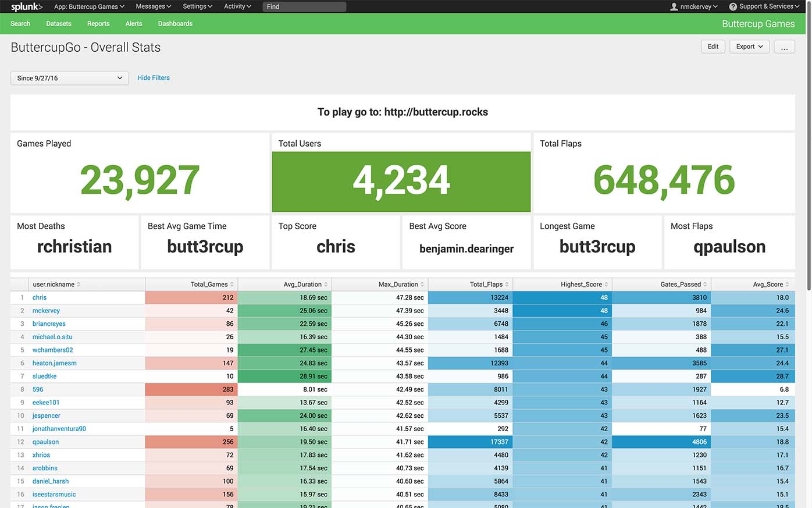Image resolution: width=812 pixels, height=508 pixels.
Task: Open the three-dot more options button
Action: 784,47
